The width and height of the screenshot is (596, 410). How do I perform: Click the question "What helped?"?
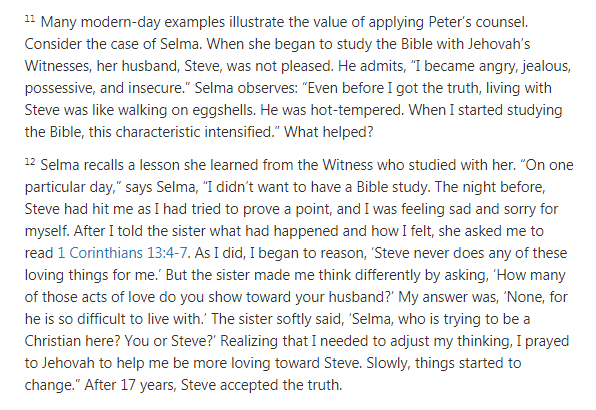point(329,132)
